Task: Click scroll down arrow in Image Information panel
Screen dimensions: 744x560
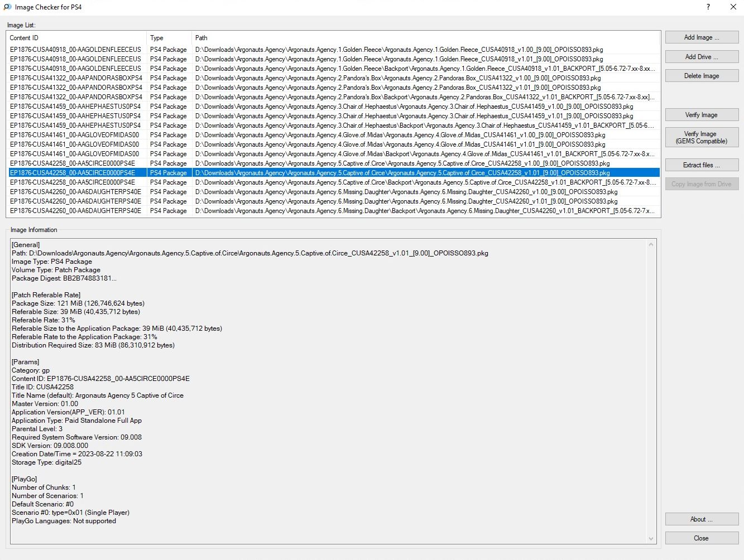Action: pos(651,538)
